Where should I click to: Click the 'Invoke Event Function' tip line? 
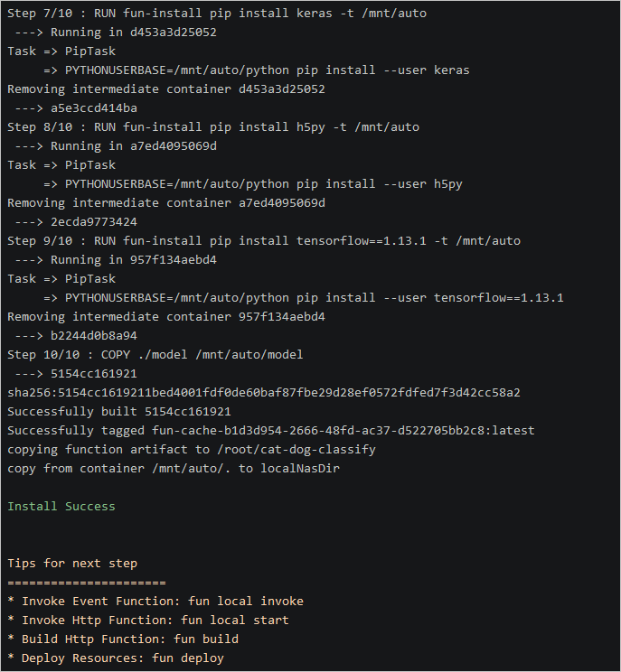(155, 602)
